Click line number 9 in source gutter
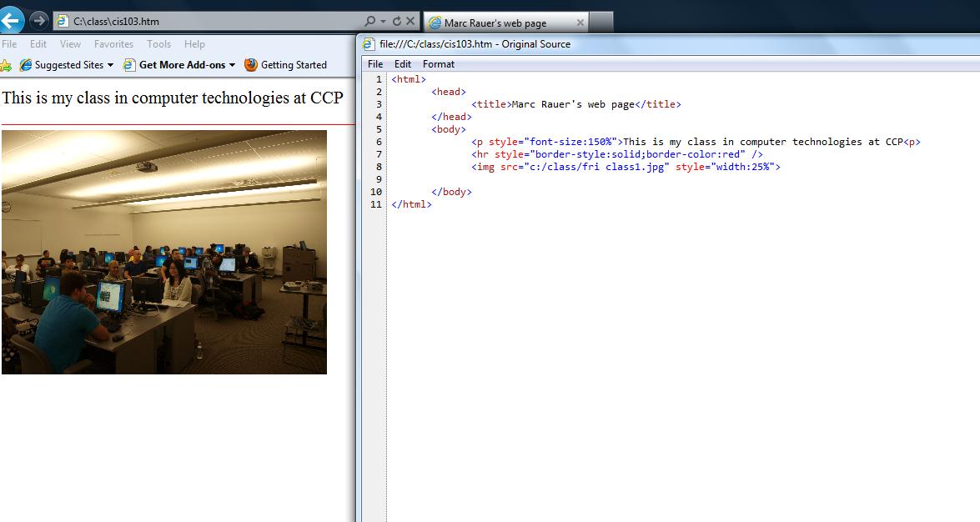The height and width of the screenshot is (522, 980). tap(379, 179)
